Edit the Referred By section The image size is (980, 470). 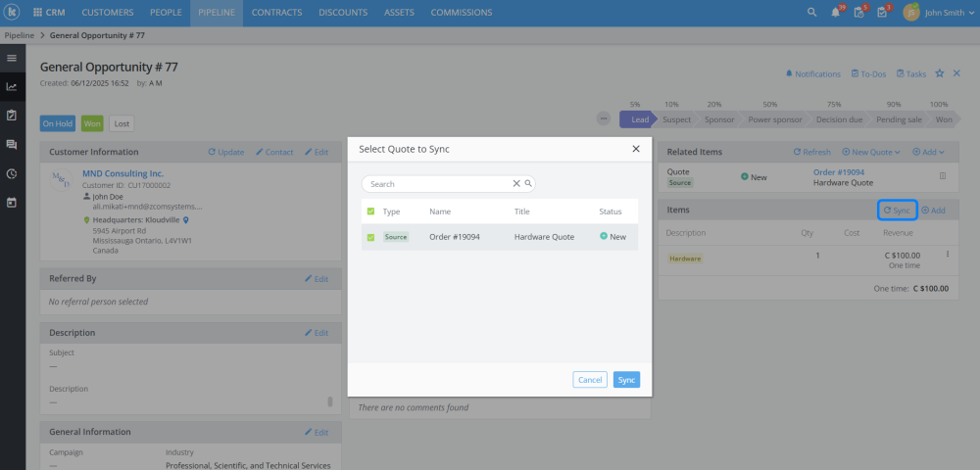317,279
